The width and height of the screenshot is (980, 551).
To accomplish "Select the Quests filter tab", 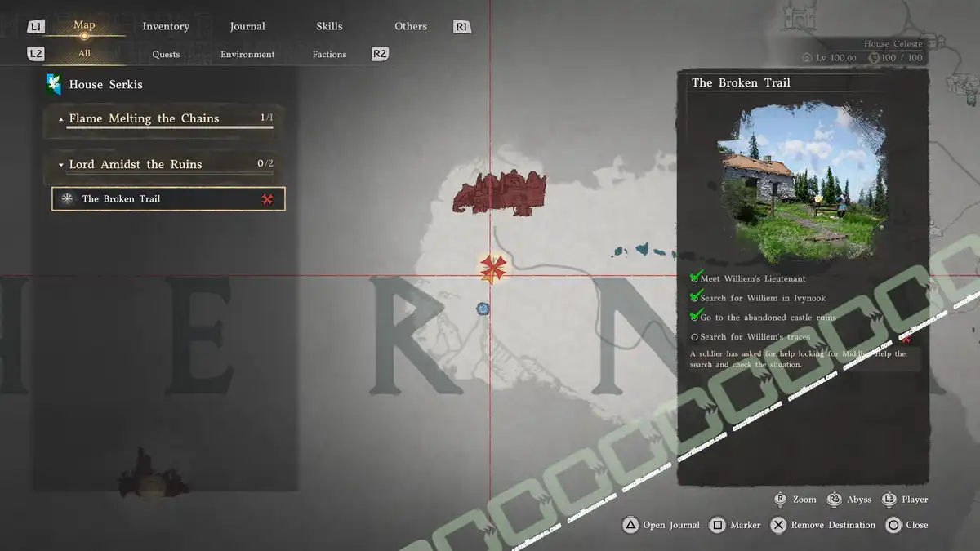I will coord(166,54).
